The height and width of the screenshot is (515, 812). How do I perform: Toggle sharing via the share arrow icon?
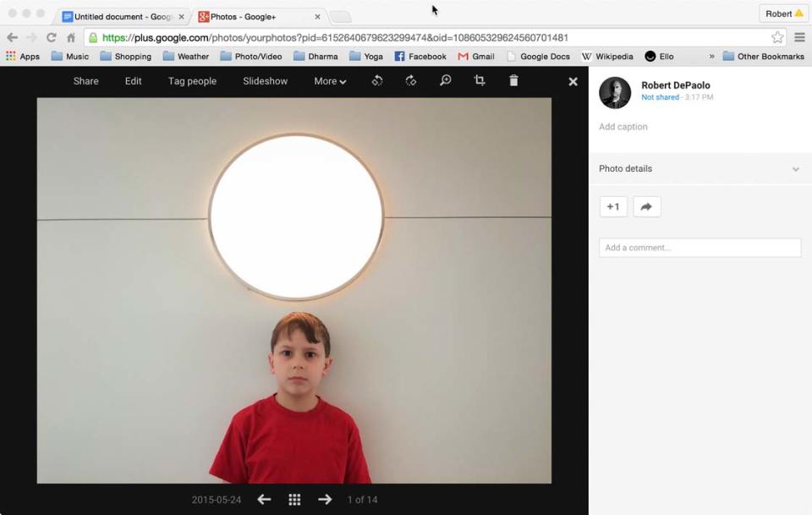647,205
